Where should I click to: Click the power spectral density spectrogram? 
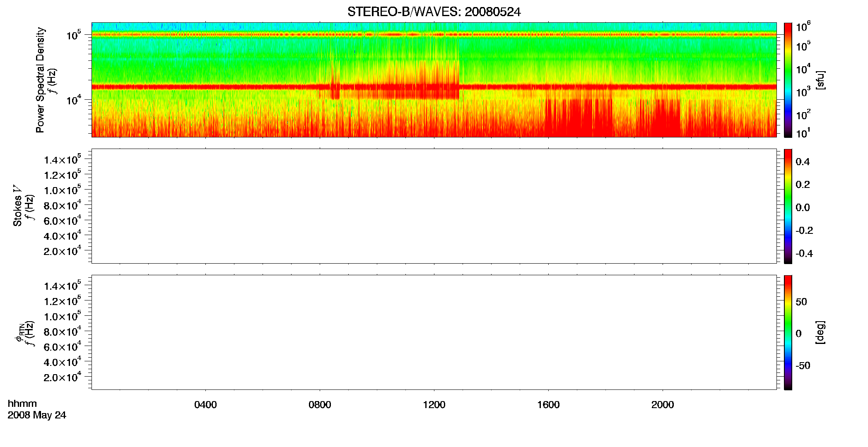coord(434,80)
